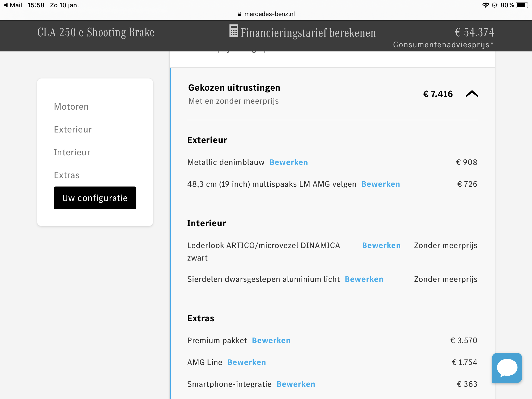This screenshot has height=399, width=532.
Task: Tap the mercedes-benz.nl address bar
Action: [266, 14]
